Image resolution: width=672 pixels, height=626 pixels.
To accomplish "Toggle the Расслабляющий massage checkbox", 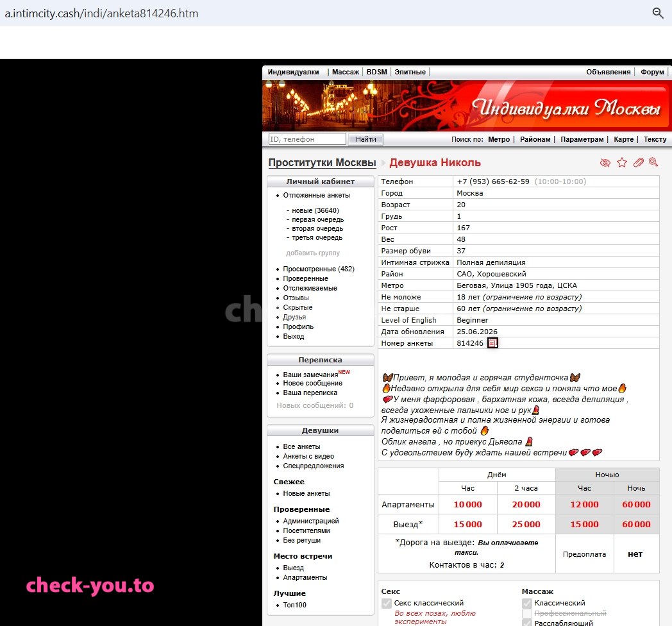I will (527, 623).
